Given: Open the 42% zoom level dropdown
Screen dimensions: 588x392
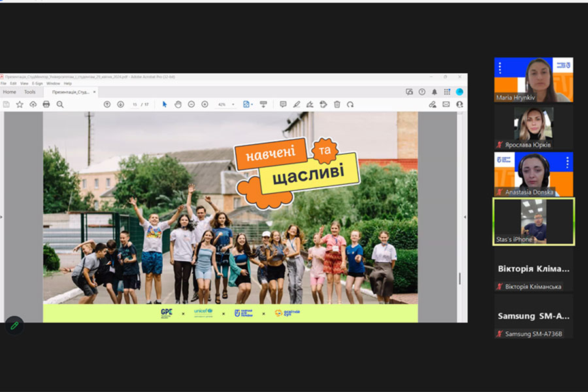Looking at the screenshot, I should 226,105.
